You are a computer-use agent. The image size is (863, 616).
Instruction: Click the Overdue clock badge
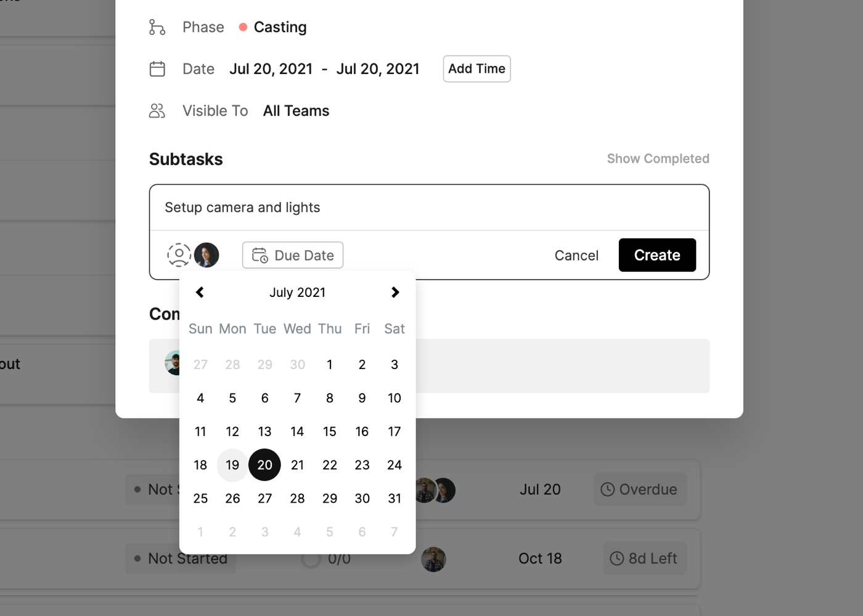tap(640, 490)
